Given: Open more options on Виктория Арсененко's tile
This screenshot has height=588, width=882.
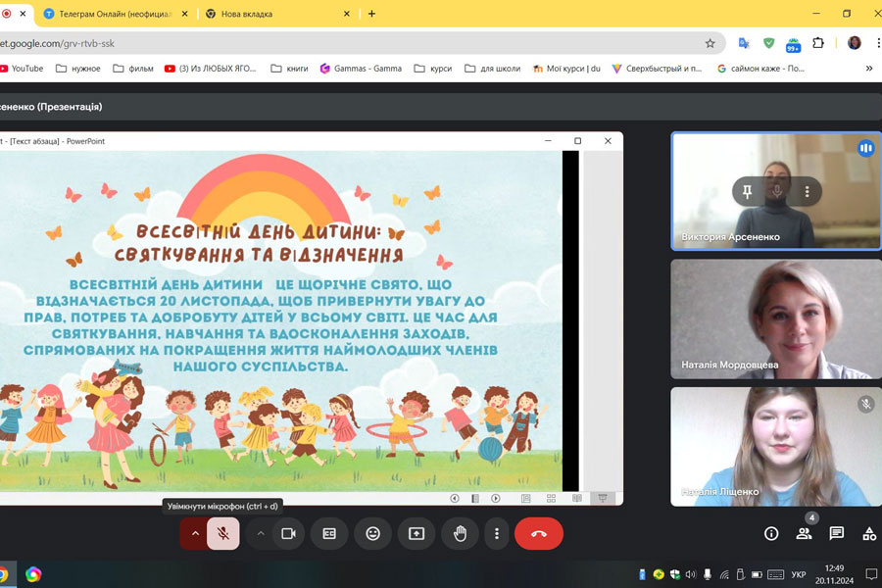Looking at the screenshot, I should (x=807, y=192).
